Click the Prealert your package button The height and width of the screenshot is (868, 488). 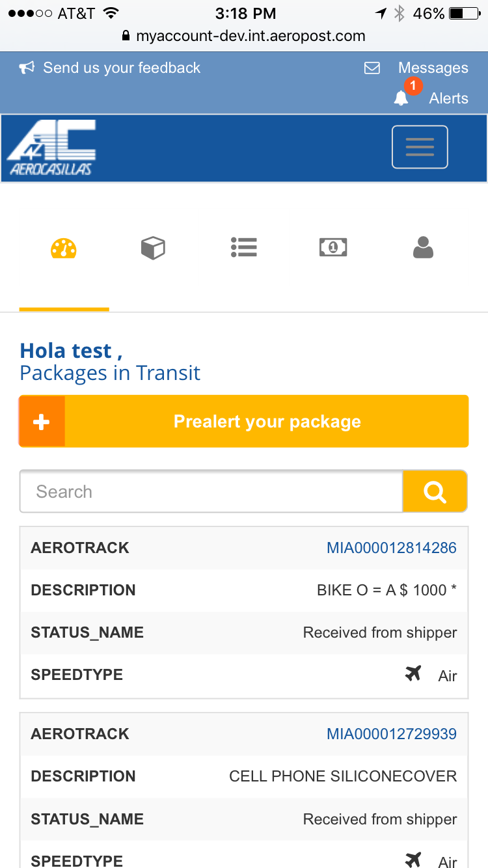[243, 421]
